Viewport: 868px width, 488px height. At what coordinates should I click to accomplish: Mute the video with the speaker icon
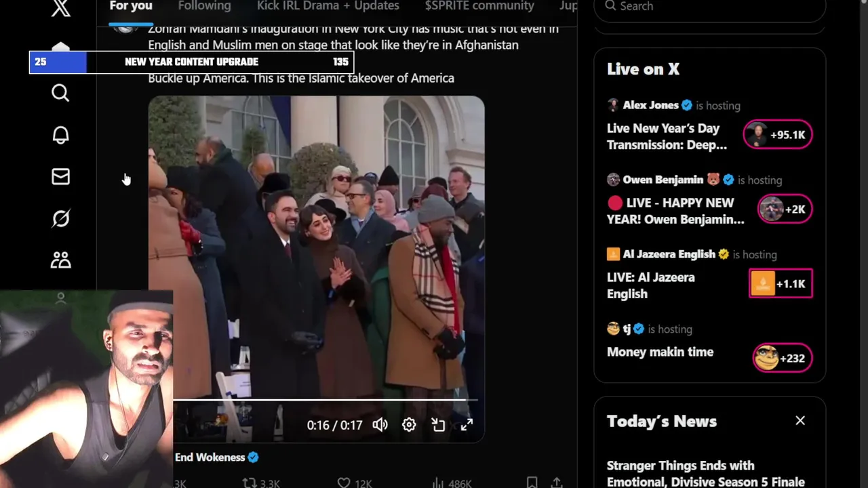tap(380, 425)
